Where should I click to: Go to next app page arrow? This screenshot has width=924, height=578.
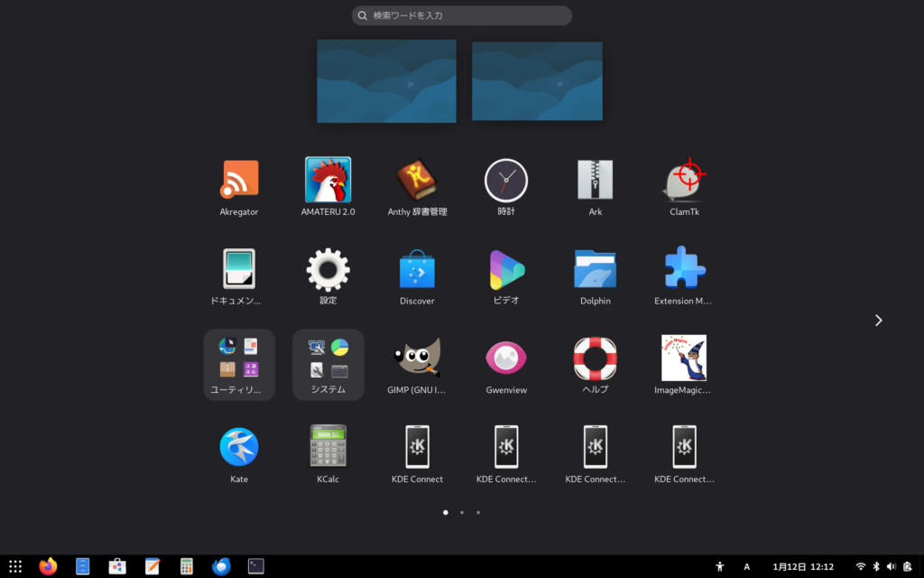click(878, 320)
